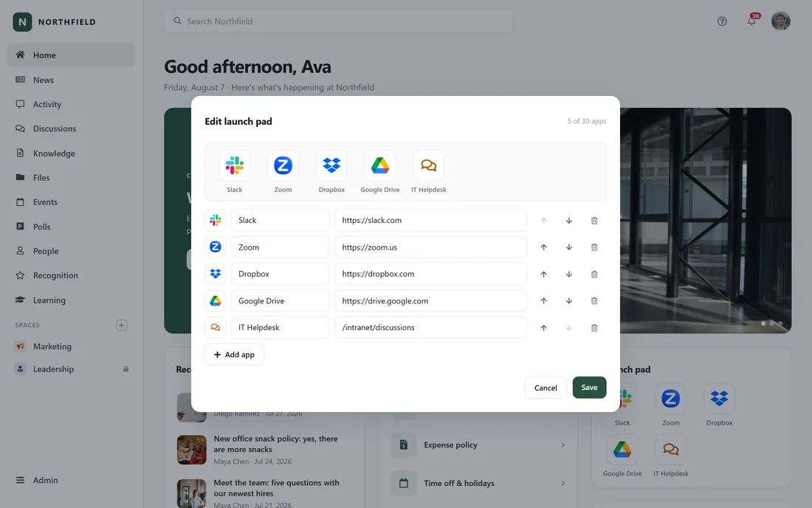Edit the https://slack.com URL field
Screen dimensions: 812x508
click(x=430, y=220)
